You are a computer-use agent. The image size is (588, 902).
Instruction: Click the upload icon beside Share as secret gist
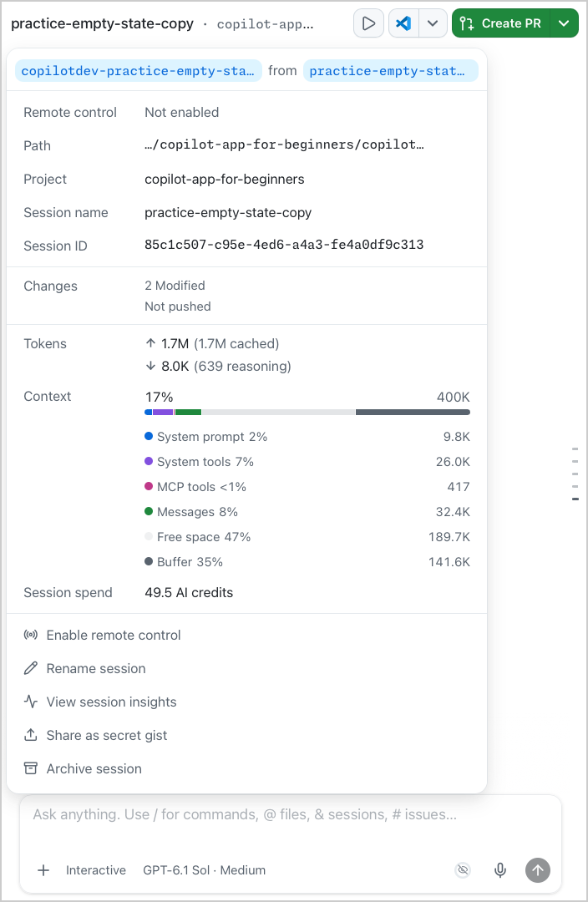pyautogui.click(x=31, y=735)
